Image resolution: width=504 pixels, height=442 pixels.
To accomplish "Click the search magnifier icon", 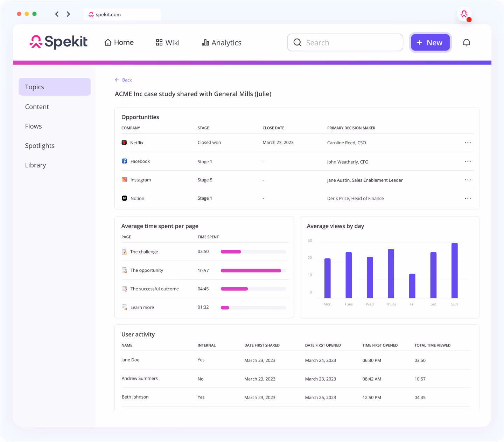I will [x=297, y=42].
